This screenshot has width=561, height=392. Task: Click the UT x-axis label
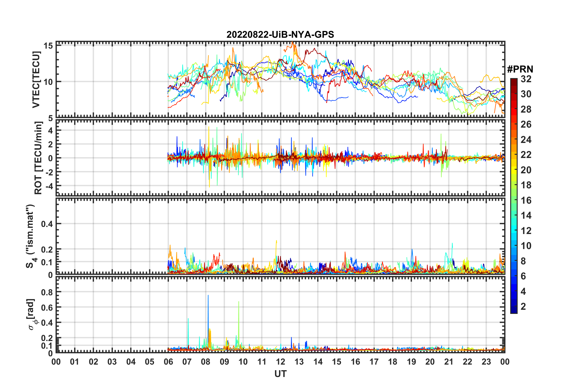[280, 374]
